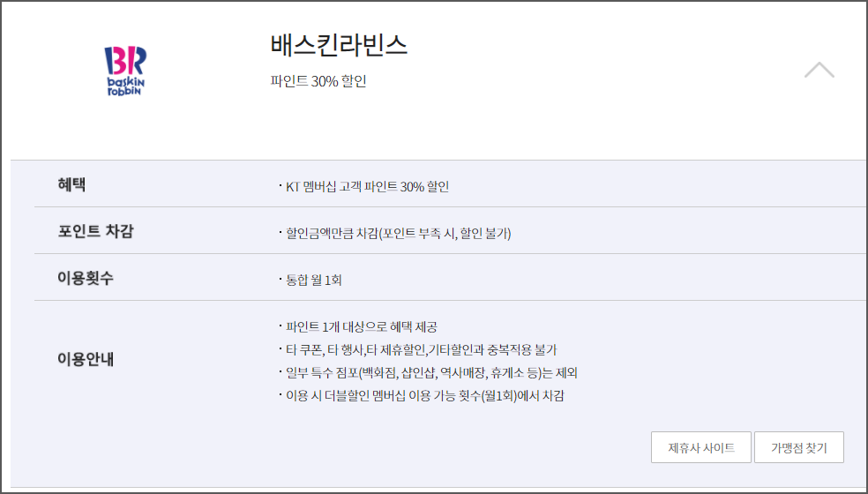Viewport: 868px width, 494px height.
Task: Select the 혜택 row label
Action: tap(71, 184)
